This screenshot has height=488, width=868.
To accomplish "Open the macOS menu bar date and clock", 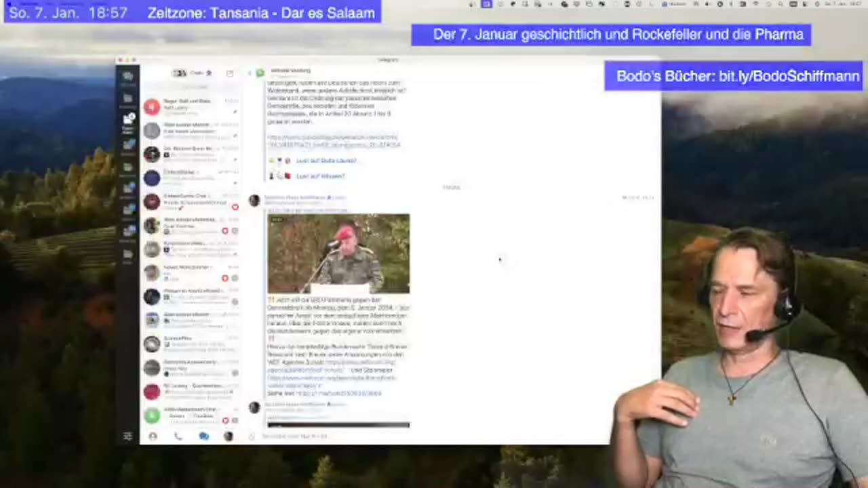I will pos(842,4).
